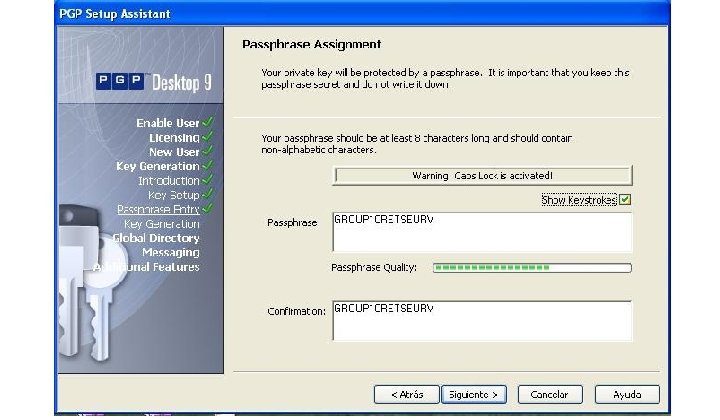Click the checkmark next to Passphrase Entry

[208, 208]
